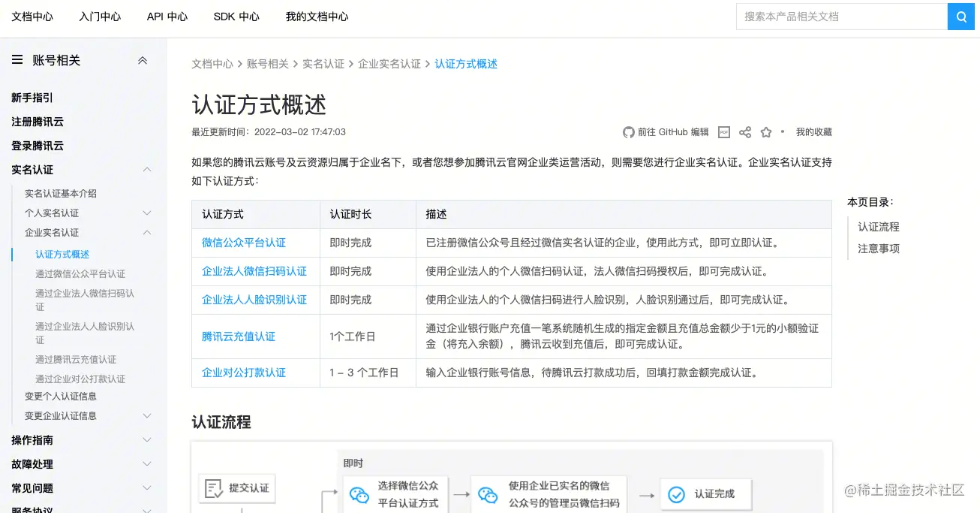
Task: Click 文档中心 in the breadcrumb
Action: coord(212,64)
